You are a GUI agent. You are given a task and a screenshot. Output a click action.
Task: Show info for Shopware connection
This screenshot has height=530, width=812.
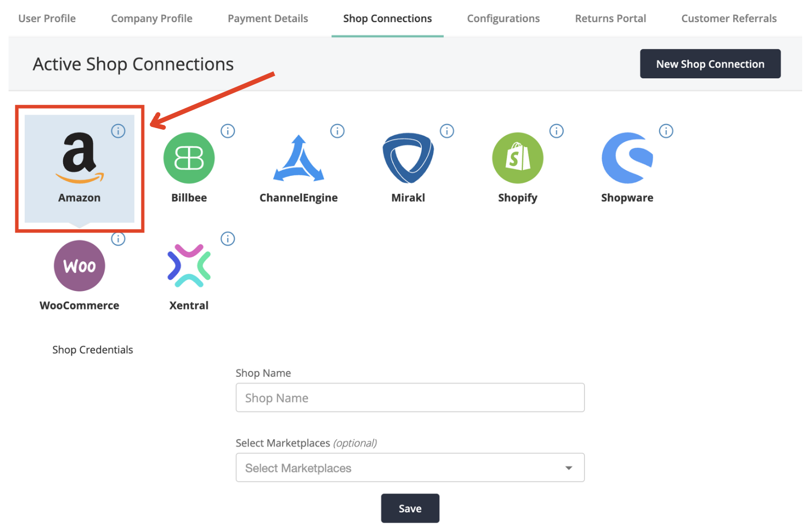(666, 131)
